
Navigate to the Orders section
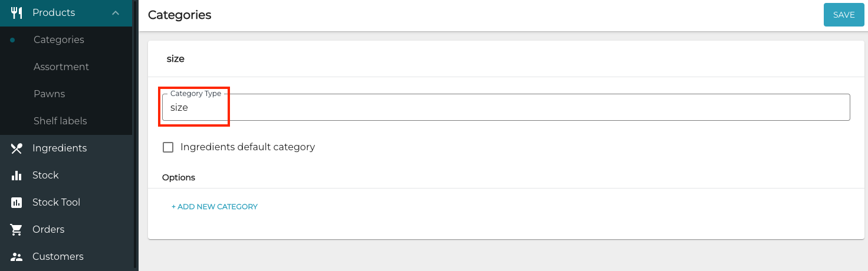[x=48, y=230]
